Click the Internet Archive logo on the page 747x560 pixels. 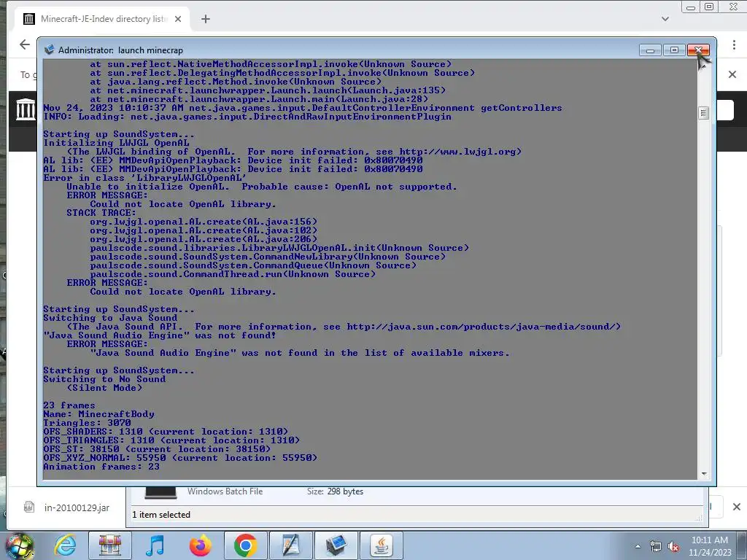(26, 109)
